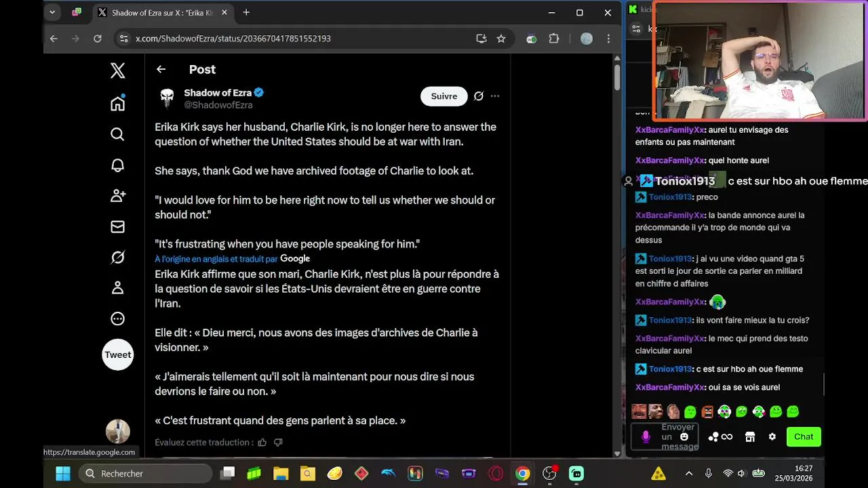Bookmark this page with the star
The width and height of the screenshot is (868, 488).
[x=501, y=39]
